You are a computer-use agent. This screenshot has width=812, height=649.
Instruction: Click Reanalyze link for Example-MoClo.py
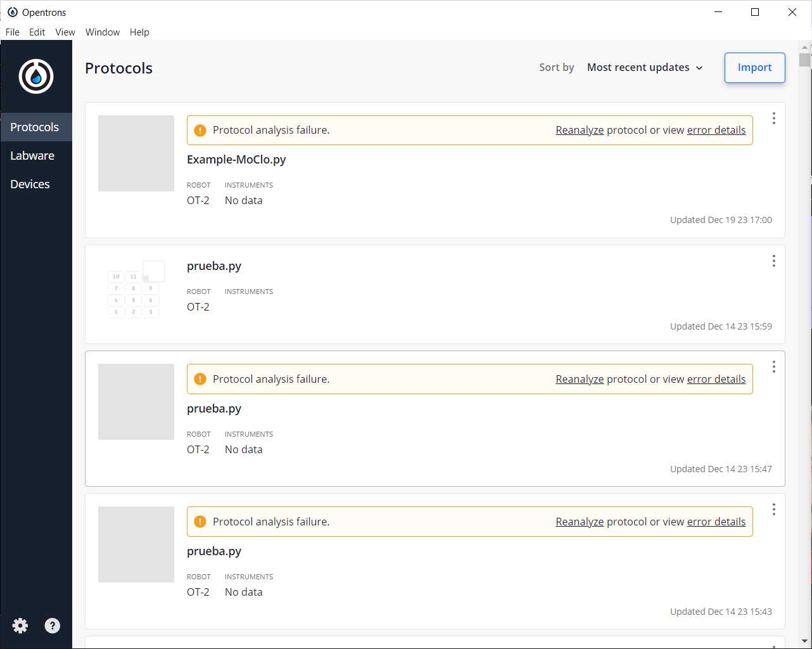(580, 131)
